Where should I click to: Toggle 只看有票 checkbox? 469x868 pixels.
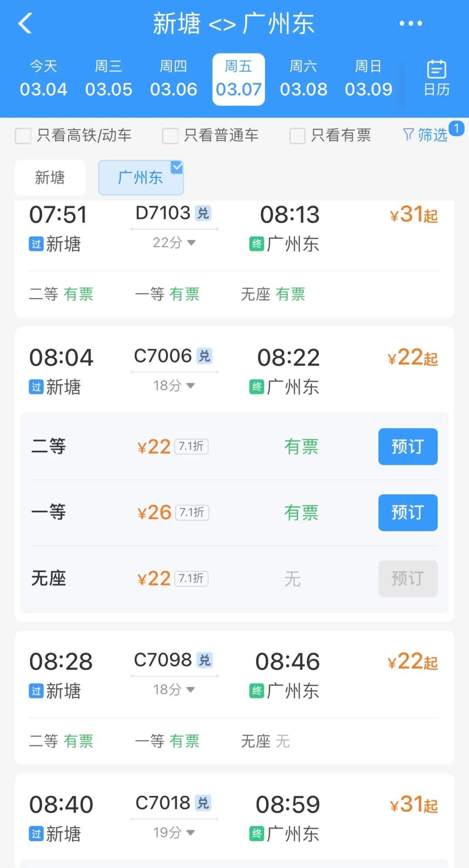297,136
